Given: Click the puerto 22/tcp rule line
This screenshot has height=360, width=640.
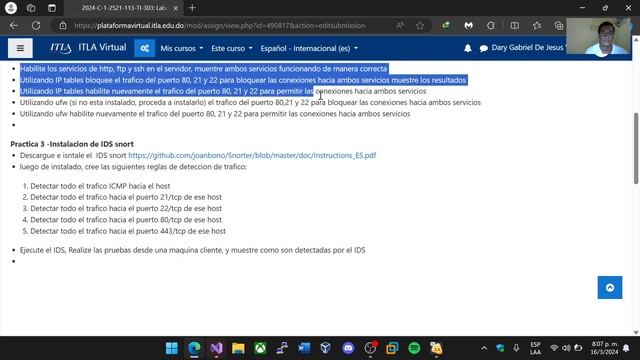Looking at the screenshot, I should [126, 208].
